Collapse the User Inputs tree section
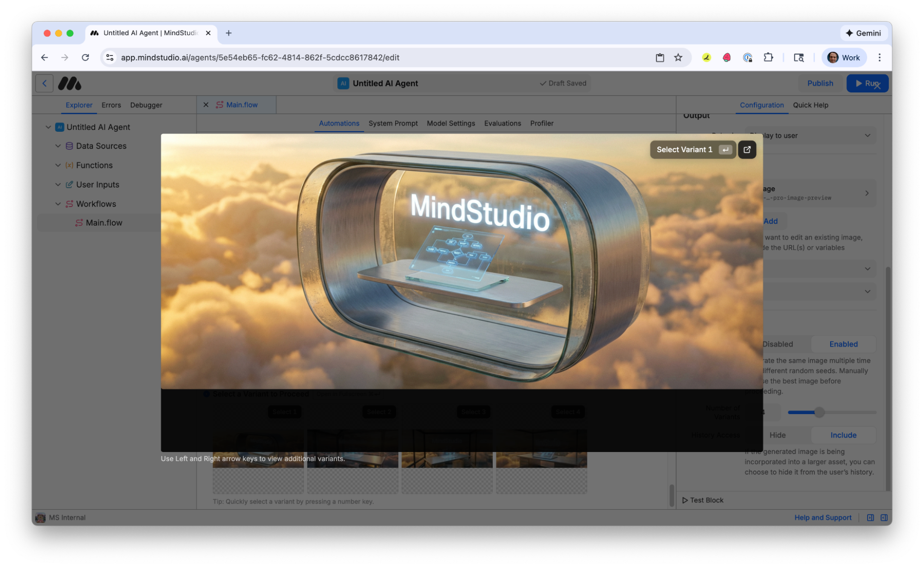924x568 pixels. click(58, 184)
